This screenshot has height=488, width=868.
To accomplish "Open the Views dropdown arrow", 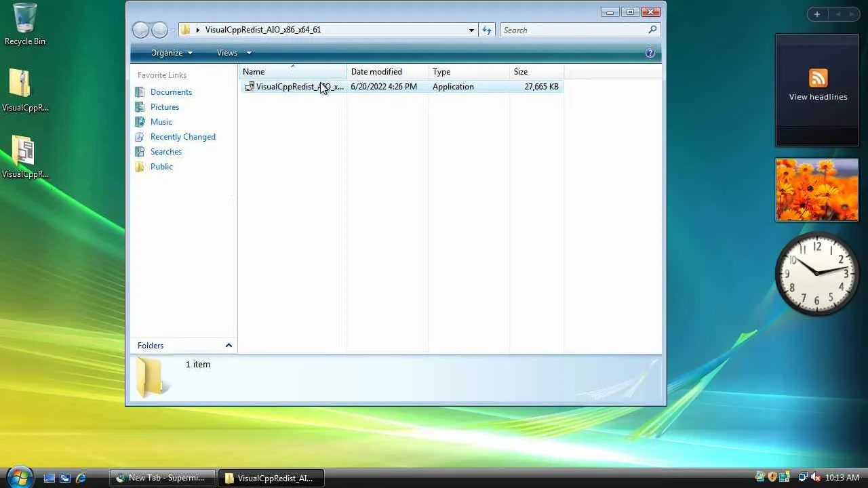I will (x=249, y=53).
